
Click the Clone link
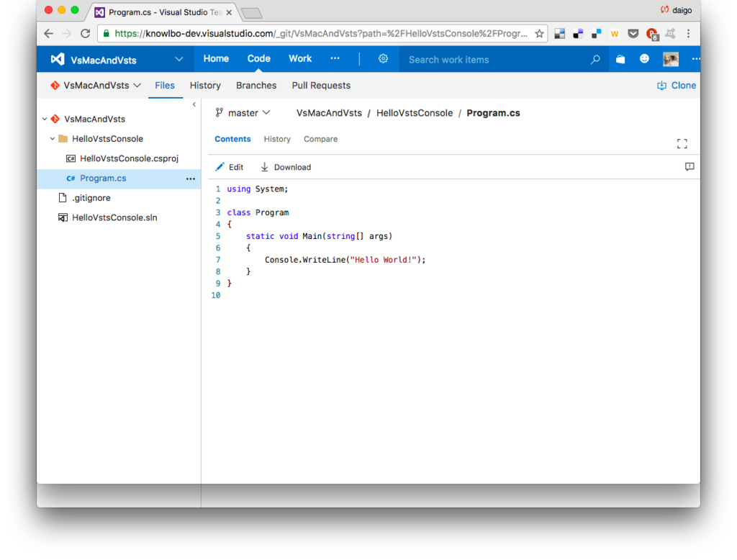[x=684, y=86]
